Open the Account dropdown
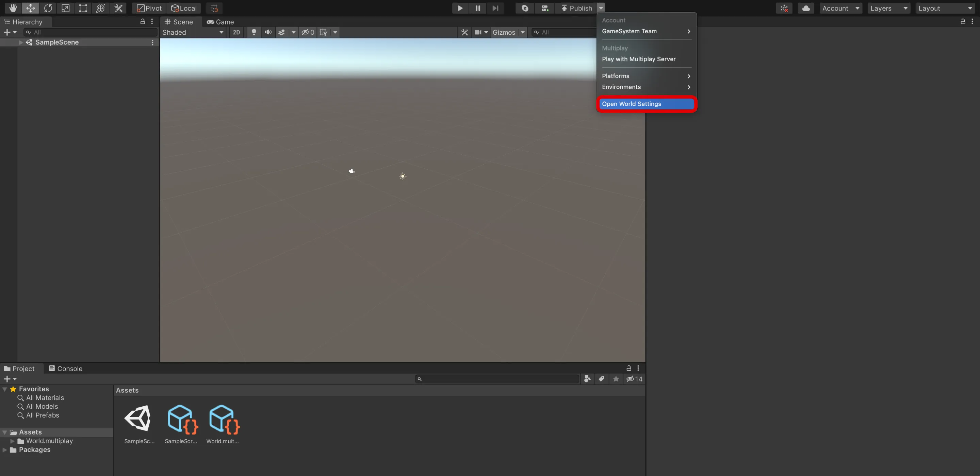The height and width of the screenshot is (476, 980). click(x=841, y=8)
